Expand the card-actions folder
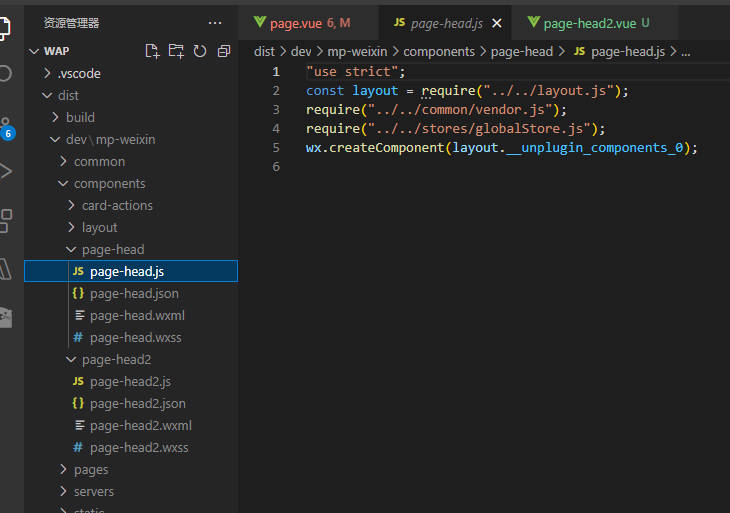This screenshot has height=513, width=730. (x=117, y=205)
